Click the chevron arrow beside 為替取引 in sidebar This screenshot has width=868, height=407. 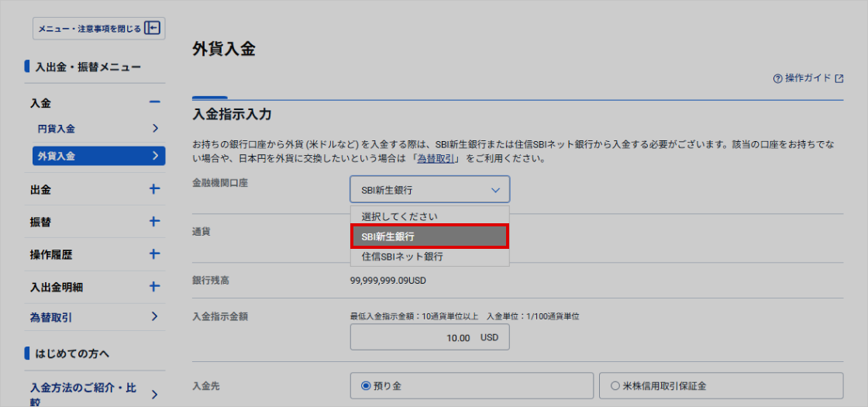(154, 316)
